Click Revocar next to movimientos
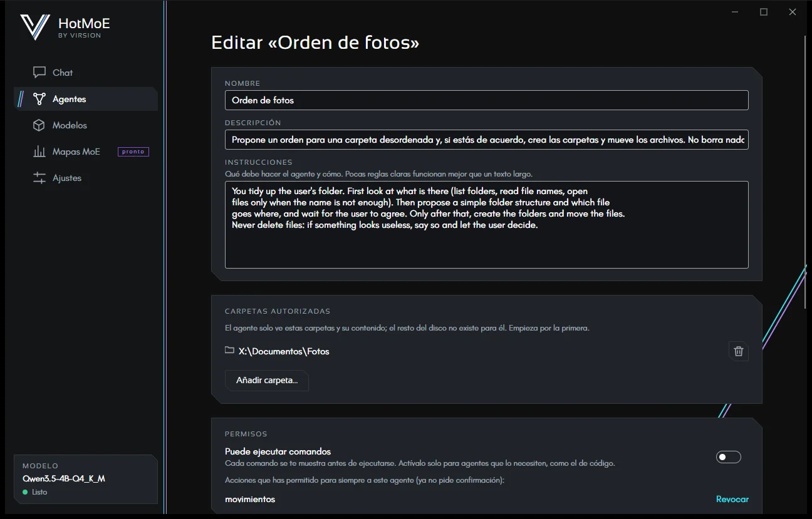 click(x=732, y=499)
